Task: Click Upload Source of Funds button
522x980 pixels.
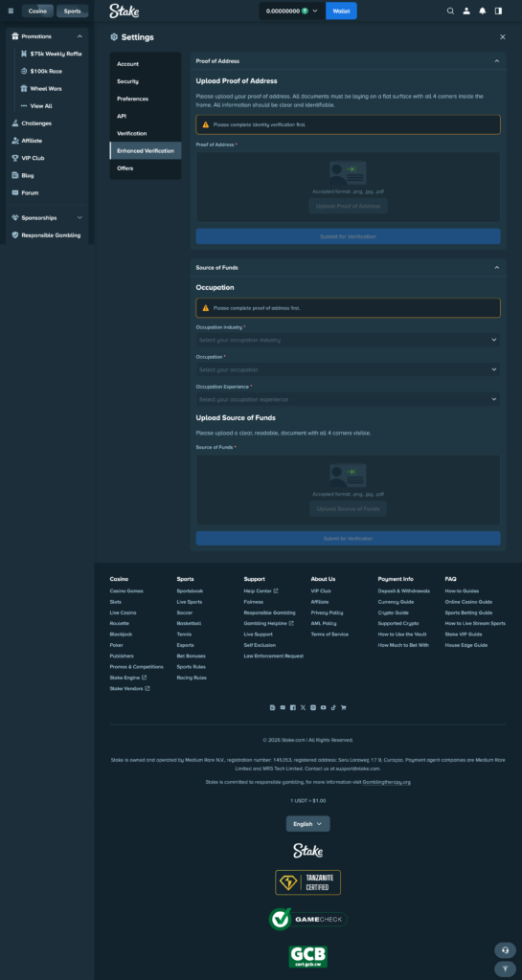Action: [349, 509]
